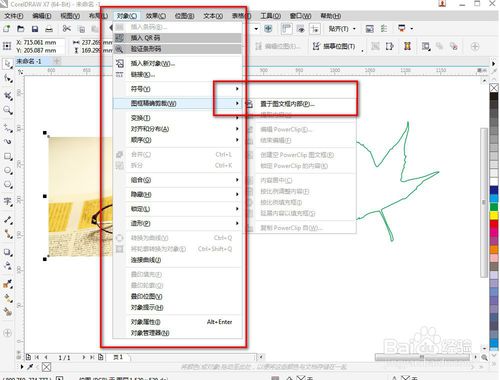Click the 描摹位图 button
Viewport: 500px width, 380px height.
[334, 46]
